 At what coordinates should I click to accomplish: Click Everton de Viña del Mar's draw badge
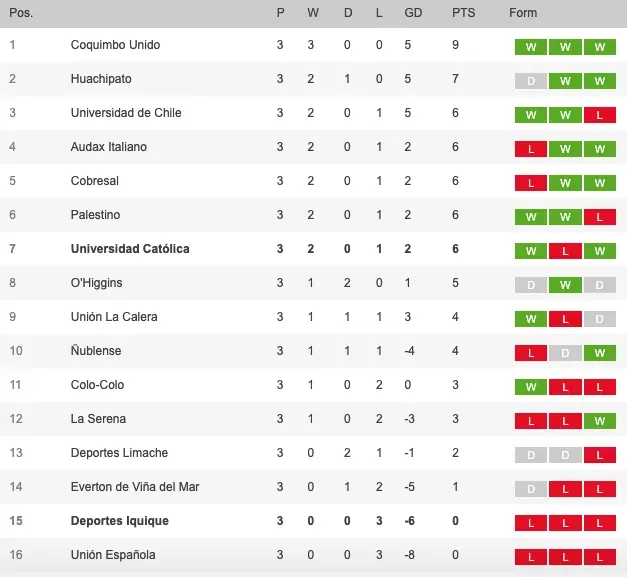[531, 488]
